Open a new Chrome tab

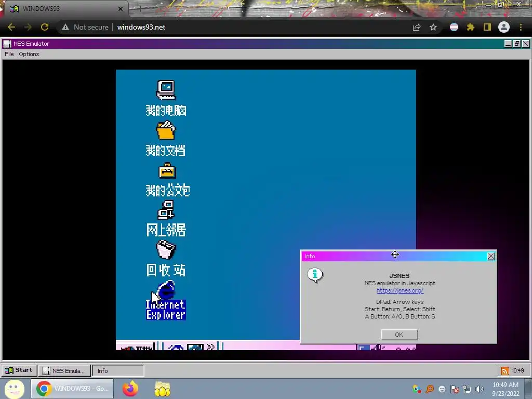point(140,9)
